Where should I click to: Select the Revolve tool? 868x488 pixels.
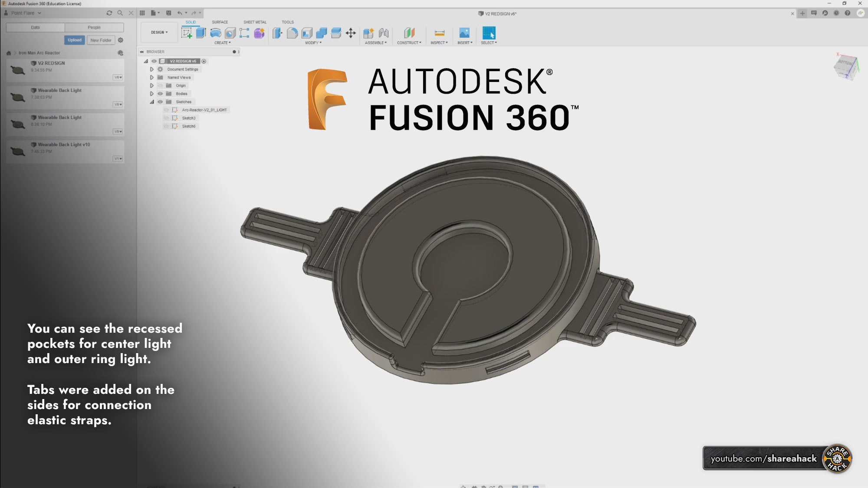click(216, 33)
